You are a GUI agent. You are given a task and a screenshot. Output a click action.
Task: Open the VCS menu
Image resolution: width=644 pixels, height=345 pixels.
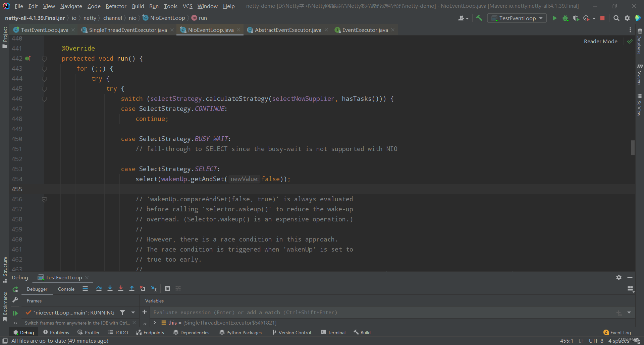(187, 6)
